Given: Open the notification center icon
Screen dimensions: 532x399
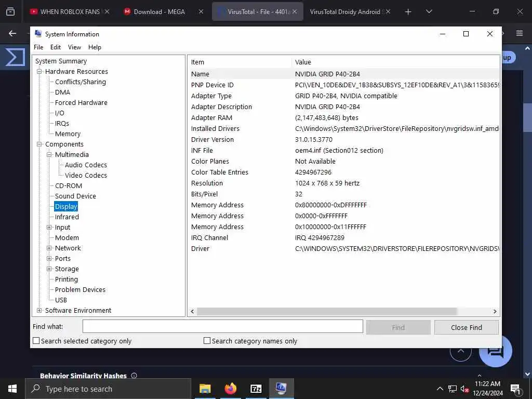Looking at the screenshot, I should point(515,389).
